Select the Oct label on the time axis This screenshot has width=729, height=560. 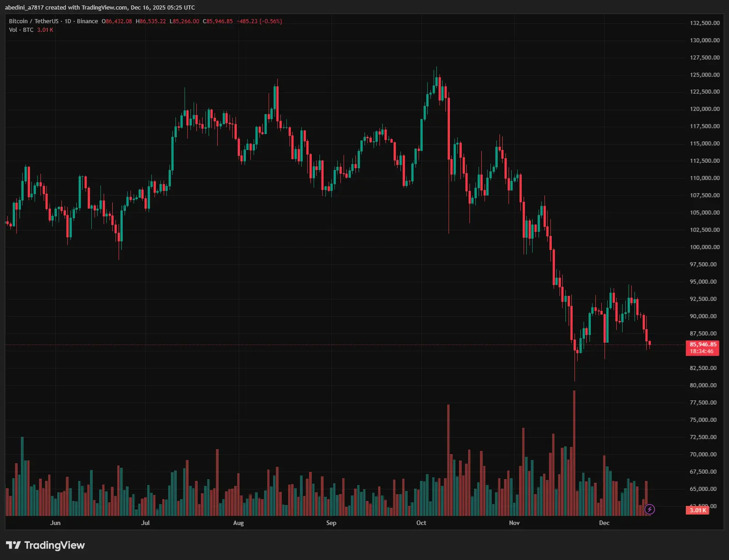pyautogui.click(x=421, y=523)
